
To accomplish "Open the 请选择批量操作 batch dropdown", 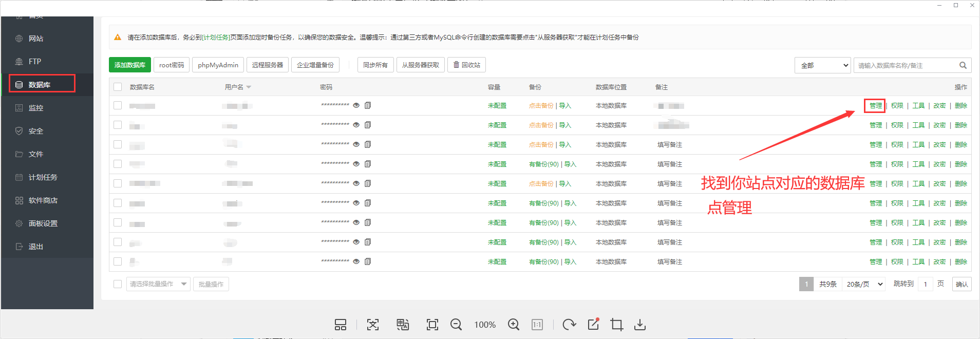I will pyautogui.click(x=158, y=284).
